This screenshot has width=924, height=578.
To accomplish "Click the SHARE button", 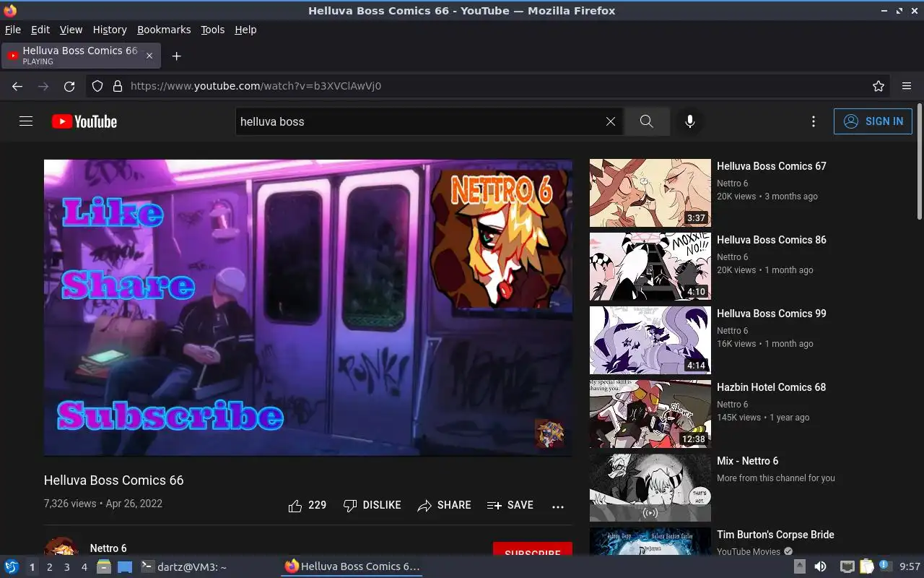I will (x=445, y=506).
